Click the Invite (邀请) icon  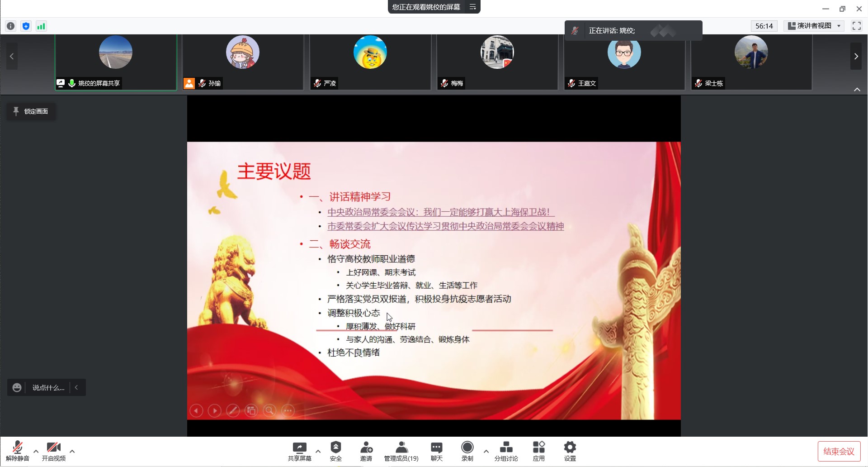click(x=366, y=448)
